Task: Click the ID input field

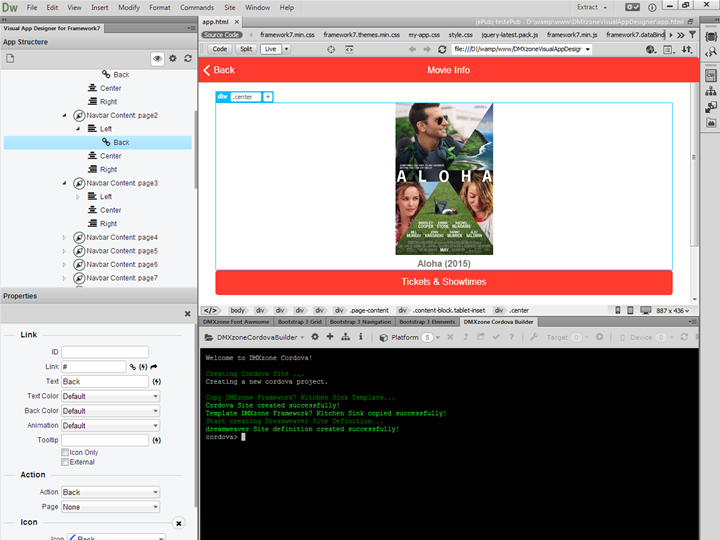Action: [x=105, y=352]
